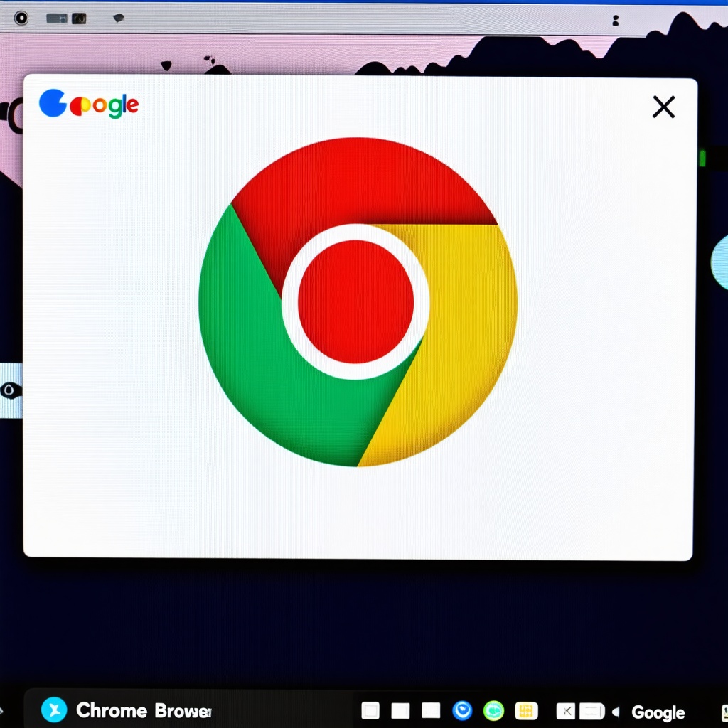Click the first white square taskbar icon
The width and height of the screenshot is (728, 728).
(370, 710)
